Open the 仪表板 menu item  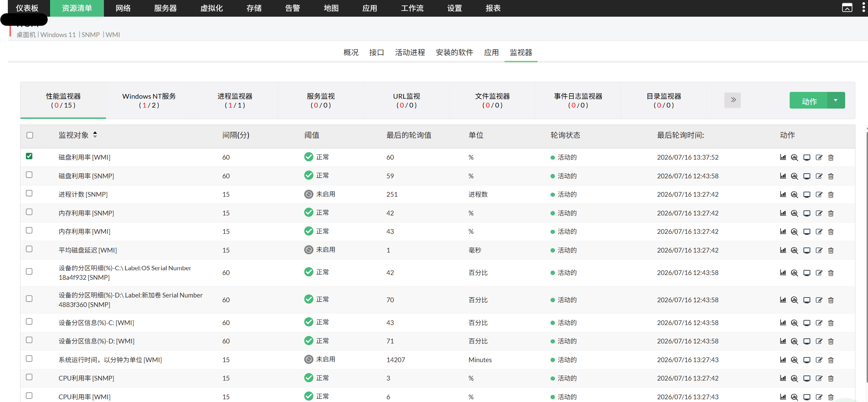(27, 8)
